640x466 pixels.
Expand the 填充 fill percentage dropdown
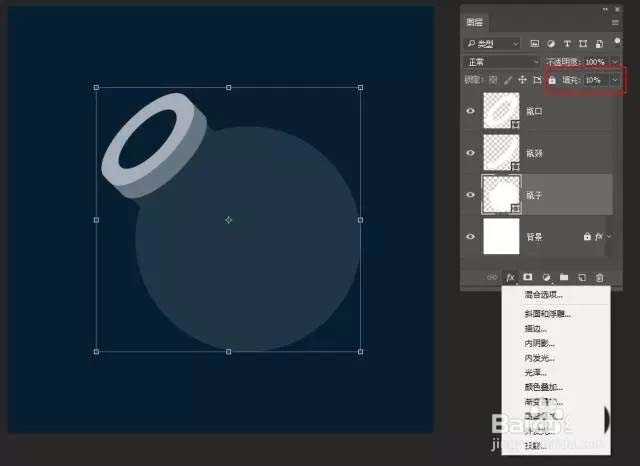[x=615, y=79]
